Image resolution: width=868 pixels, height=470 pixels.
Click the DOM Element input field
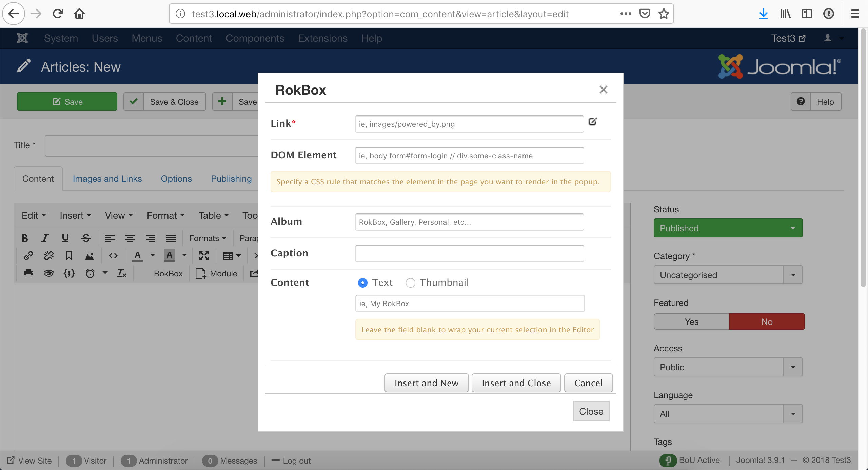click(469, 155)
